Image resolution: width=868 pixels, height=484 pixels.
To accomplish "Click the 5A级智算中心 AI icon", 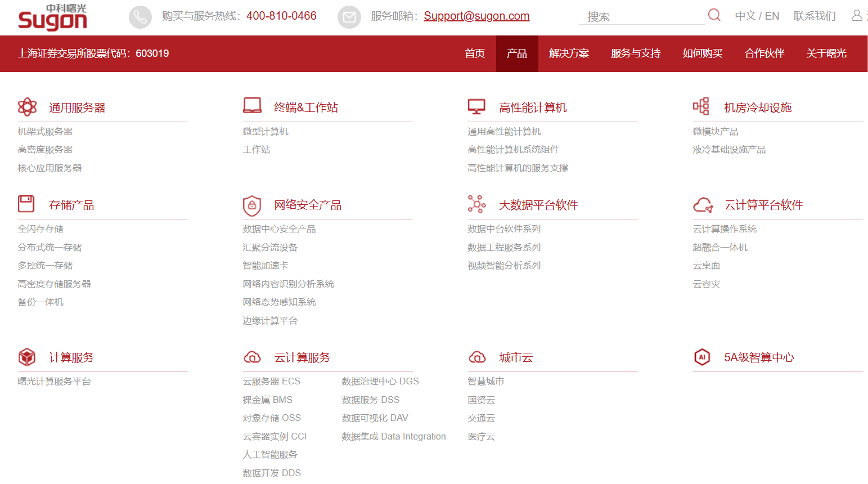I will pyautogui.click(x=702, y=357).
